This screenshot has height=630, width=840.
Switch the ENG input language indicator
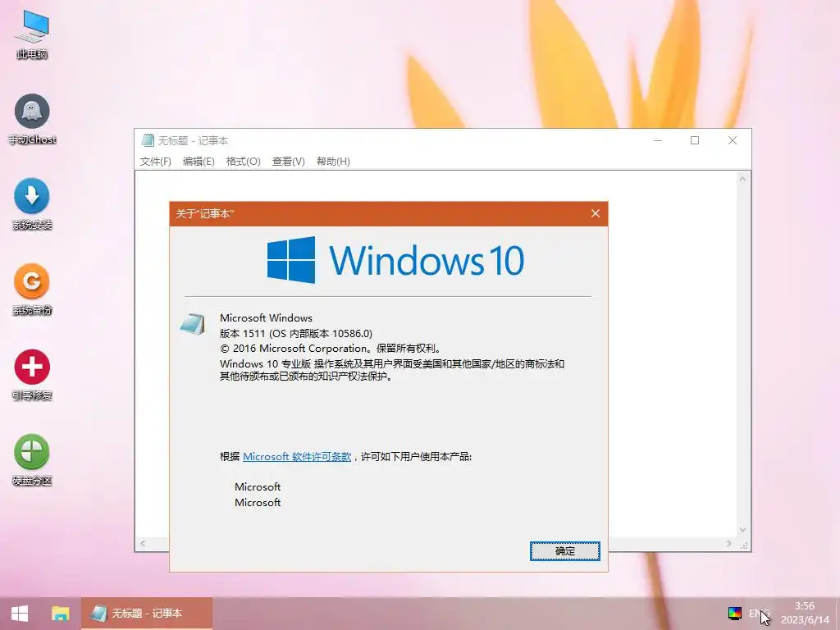coord(759,614)
